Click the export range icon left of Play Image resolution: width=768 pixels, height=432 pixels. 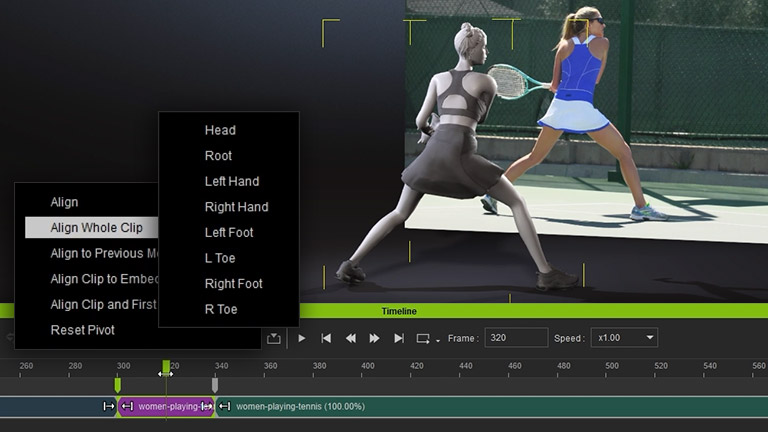click(x=273, y=338)
